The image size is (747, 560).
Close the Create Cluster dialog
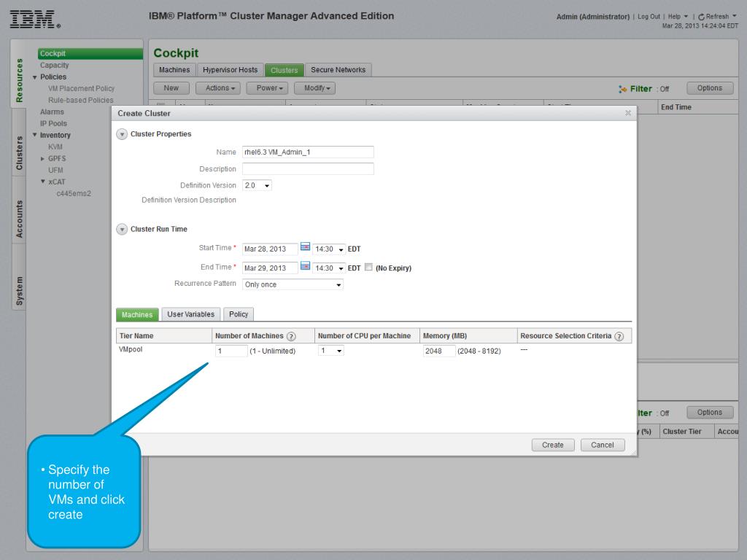(x=628, y=113)
